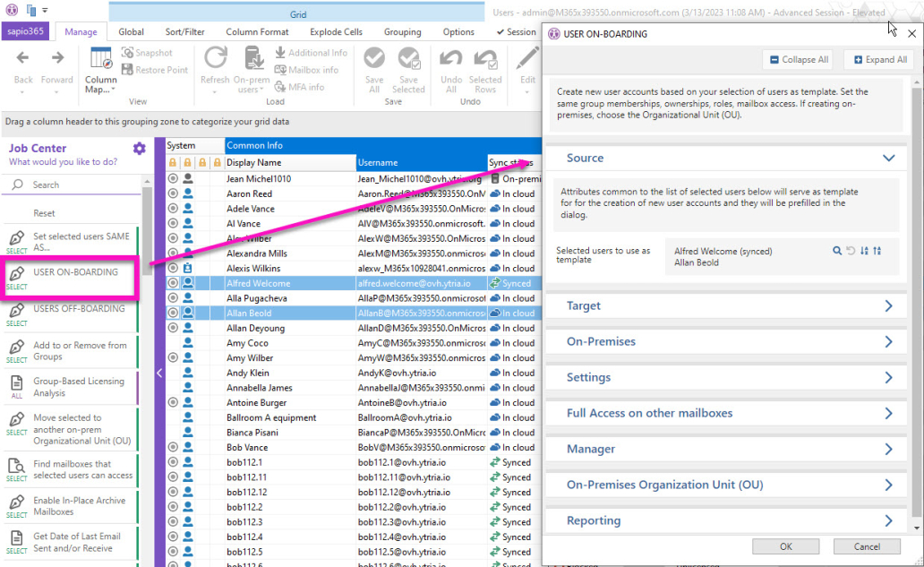Screen dimensions: 924x567
Task: Click Reset in Job Center
Action: [x=44, y=213]
